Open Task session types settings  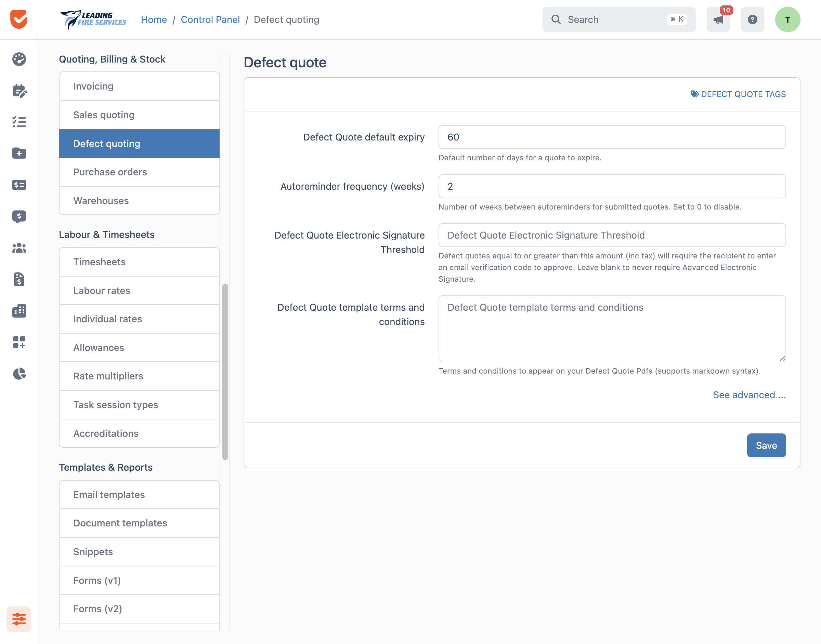point(139,405)
